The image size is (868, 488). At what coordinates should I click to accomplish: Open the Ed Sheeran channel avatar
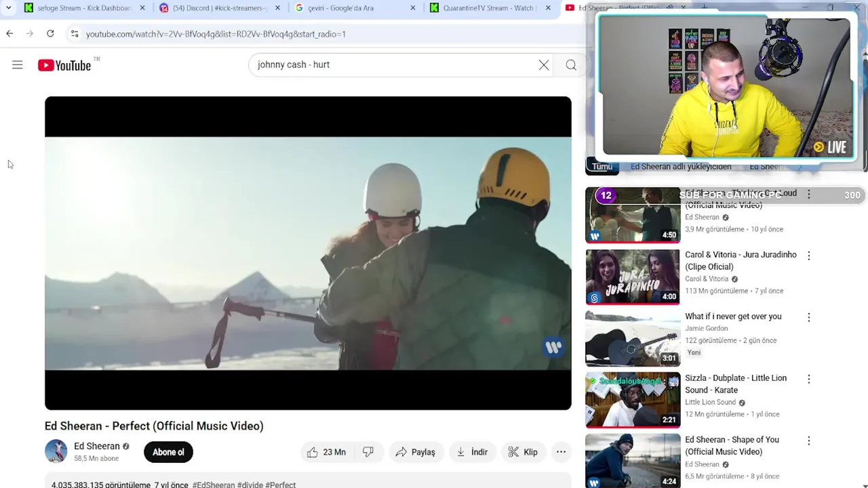tap(56, 451)
